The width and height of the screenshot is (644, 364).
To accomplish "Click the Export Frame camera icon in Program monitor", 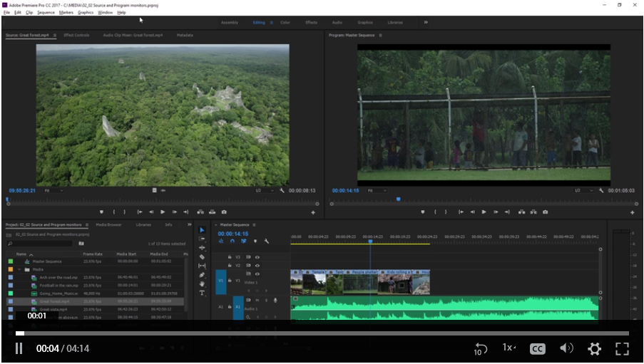I will point(546,212).
